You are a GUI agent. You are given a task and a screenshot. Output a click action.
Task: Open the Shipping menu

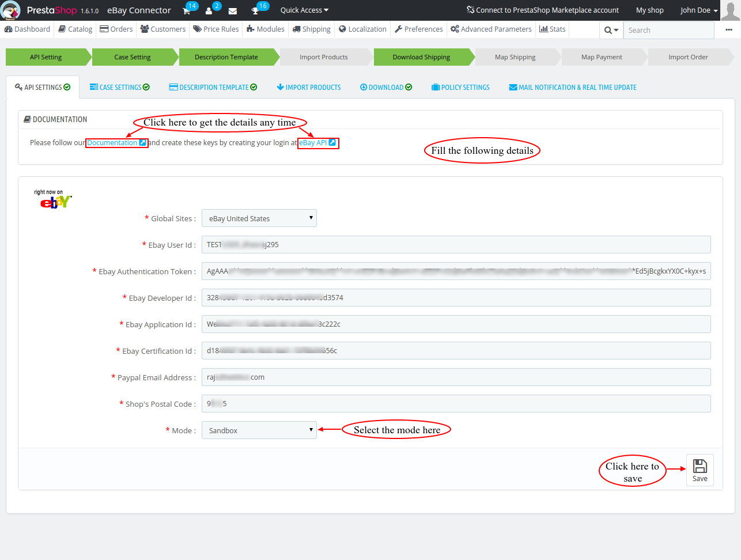tap(312, 29)
